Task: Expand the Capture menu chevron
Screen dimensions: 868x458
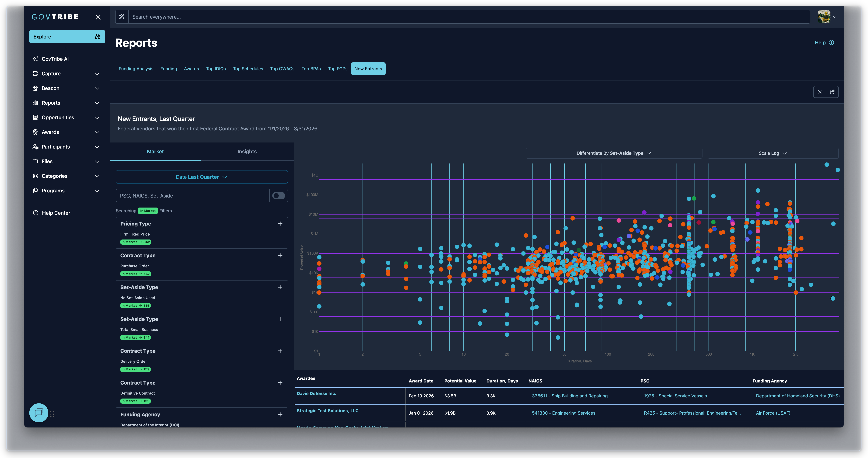Action: tap(97, 74)
